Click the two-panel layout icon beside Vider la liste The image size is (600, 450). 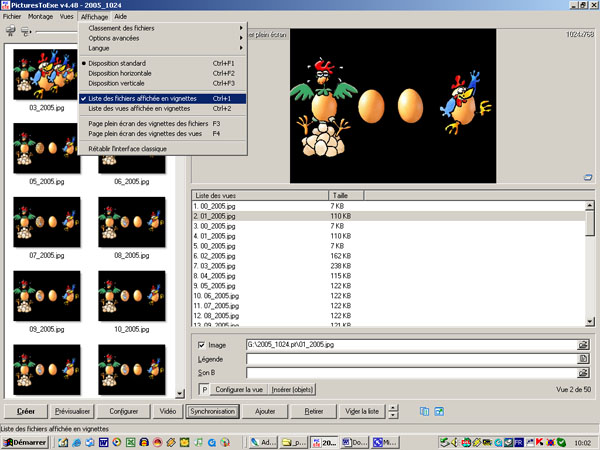click(424, 411)
